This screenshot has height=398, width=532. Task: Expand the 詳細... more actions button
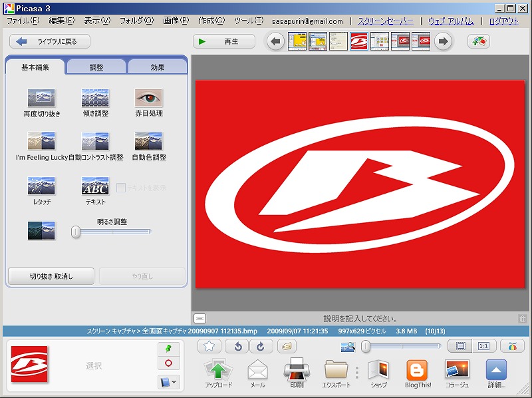click(x=496, y=373)
